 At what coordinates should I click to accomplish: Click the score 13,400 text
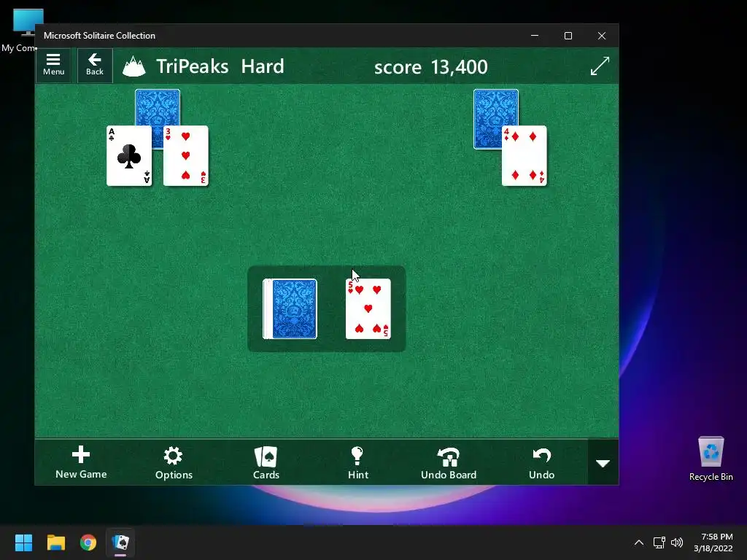[430, 67]
